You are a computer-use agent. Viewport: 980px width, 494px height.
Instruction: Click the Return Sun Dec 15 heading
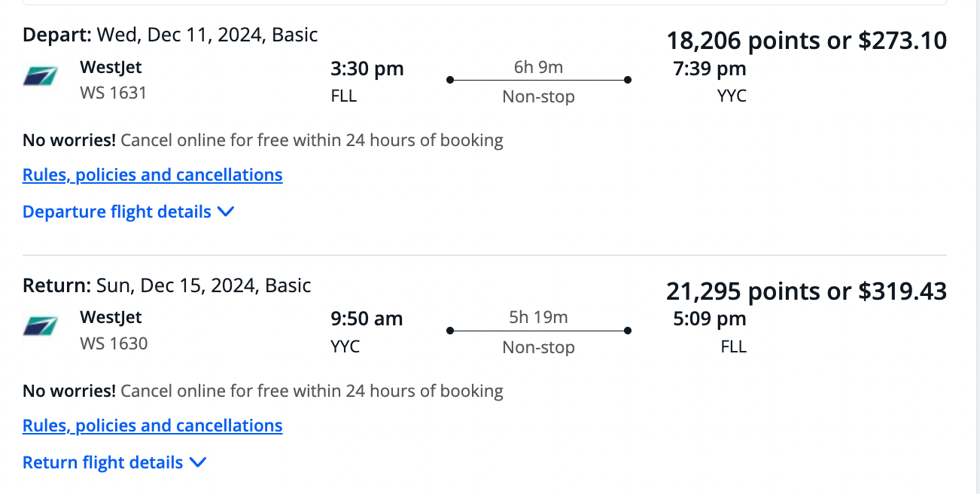[166, 285]
